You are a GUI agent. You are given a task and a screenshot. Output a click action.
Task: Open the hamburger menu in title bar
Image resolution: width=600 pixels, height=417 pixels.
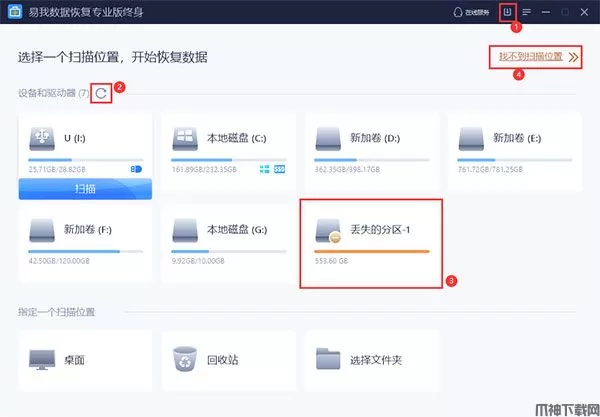pyautogui.click(x=527, y=12)
